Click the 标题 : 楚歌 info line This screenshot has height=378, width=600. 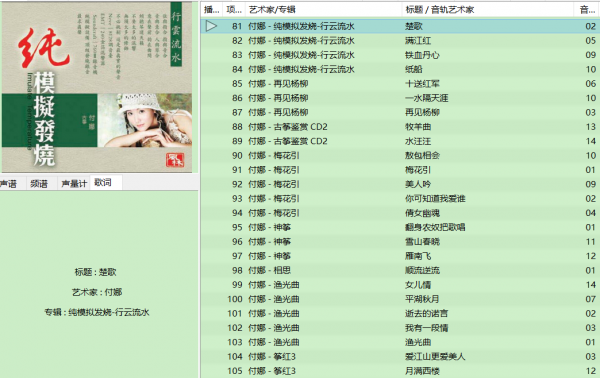tap(95, 272)
